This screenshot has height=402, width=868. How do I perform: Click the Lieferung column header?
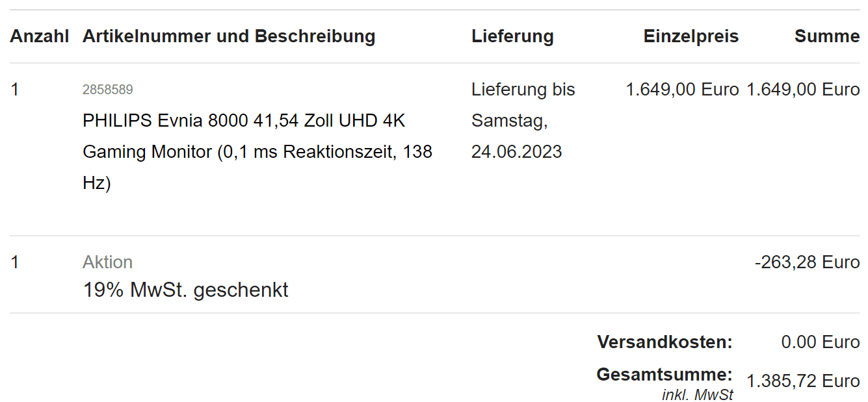pyautogui.click(x=512, y=36)
